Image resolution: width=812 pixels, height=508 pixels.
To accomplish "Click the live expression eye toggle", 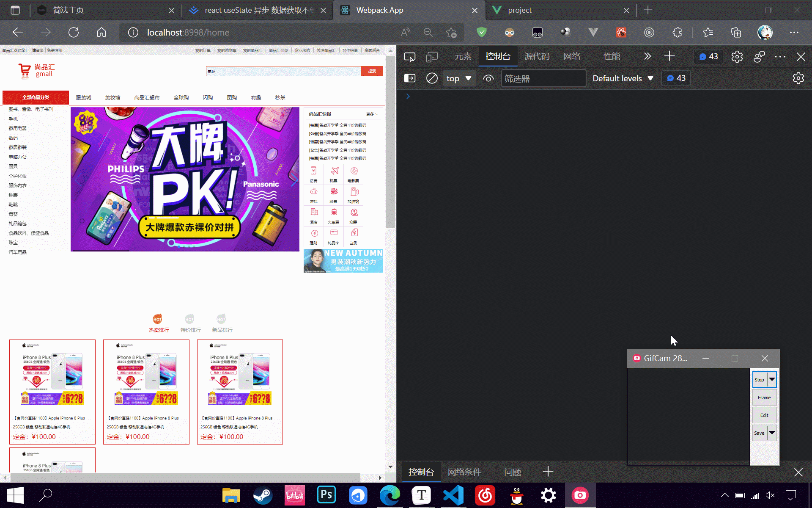I will (x=488, y=78).
